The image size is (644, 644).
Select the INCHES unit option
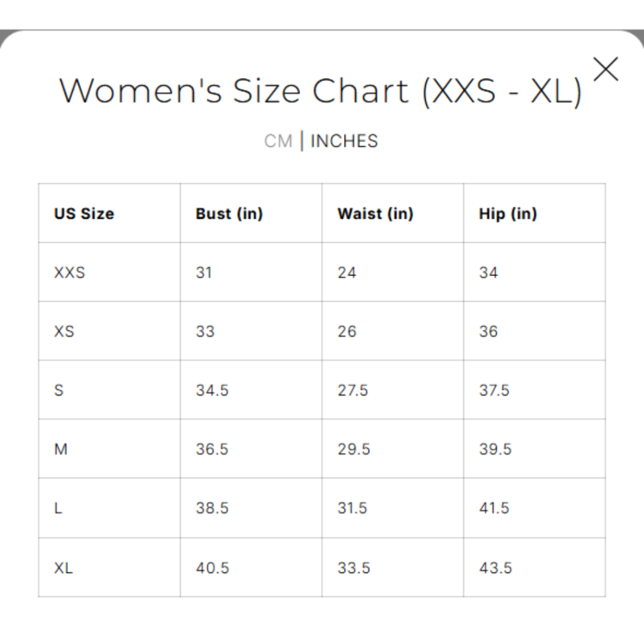(344, 141)
